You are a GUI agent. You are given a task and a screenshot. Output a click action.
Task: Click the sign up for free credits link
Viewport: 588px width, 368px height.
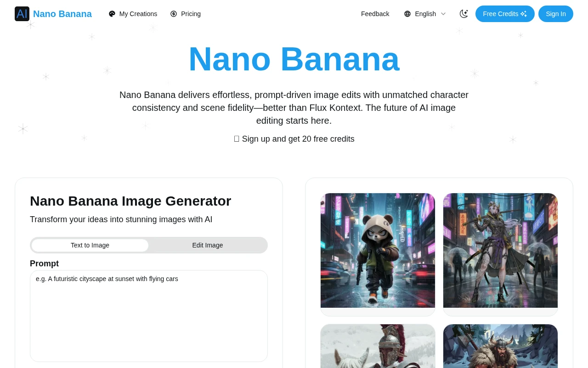click(294, 139)
